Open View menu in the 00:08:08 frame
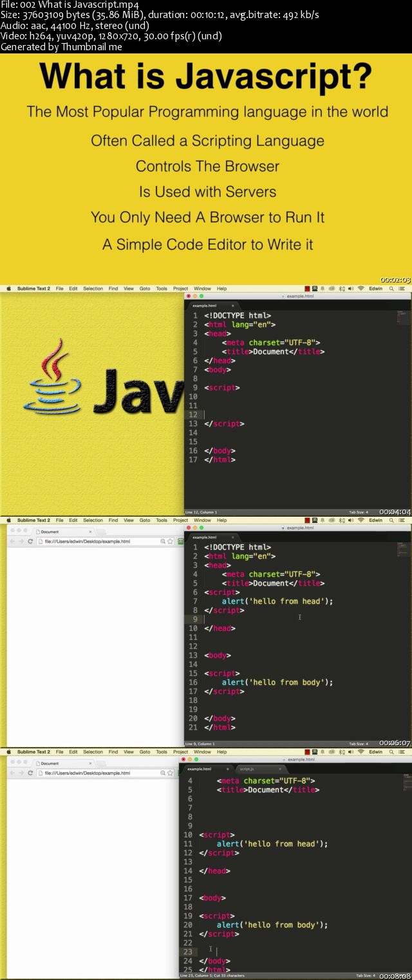 (x=129, y=752)
